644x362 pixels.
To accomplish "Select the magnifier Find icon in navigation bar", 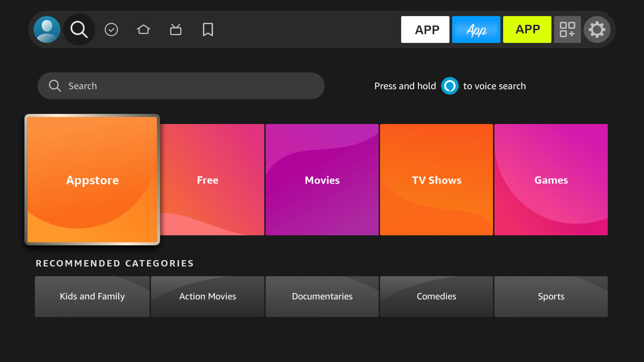I will [79, 29].
